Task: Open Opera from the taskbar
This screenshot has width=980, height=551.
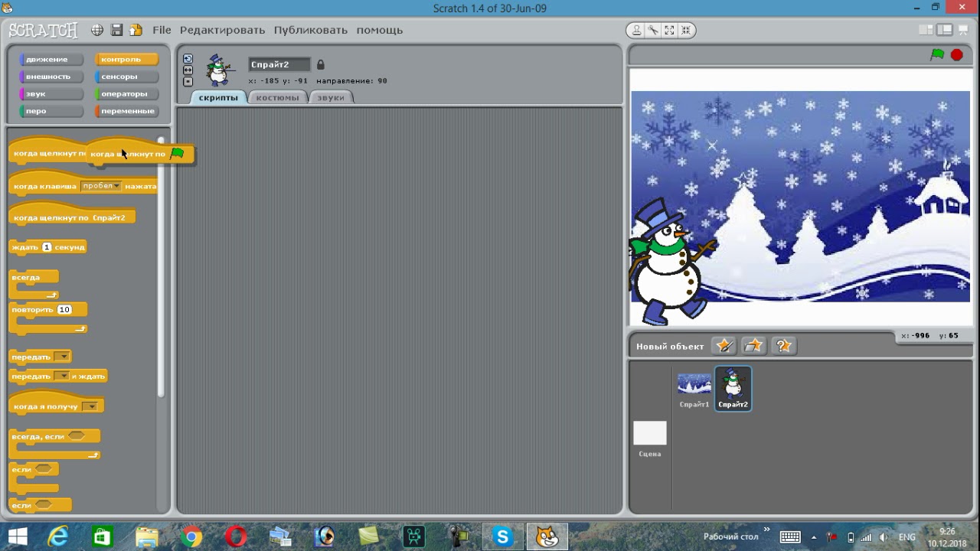Action: 236,536
